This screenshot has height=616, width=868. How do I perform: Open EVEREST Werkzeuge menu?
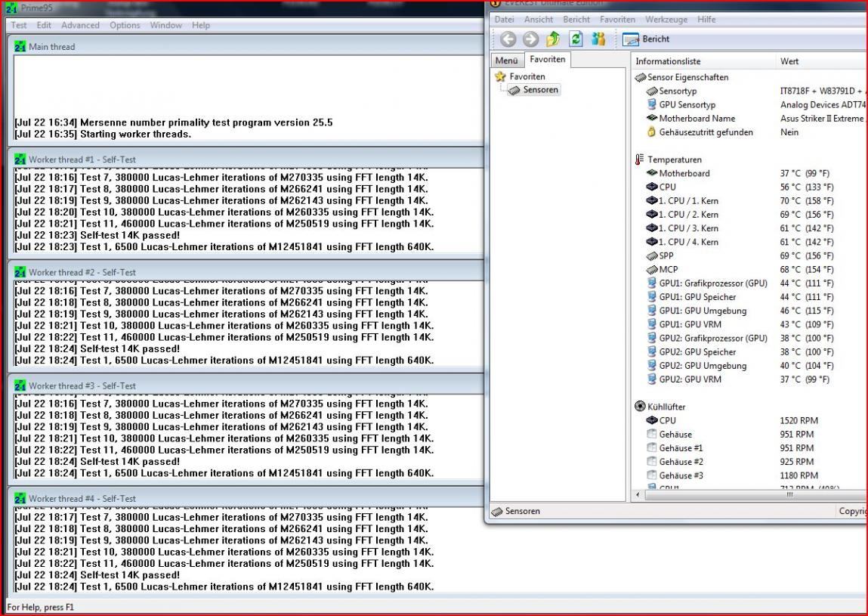(x=666, y=20)
